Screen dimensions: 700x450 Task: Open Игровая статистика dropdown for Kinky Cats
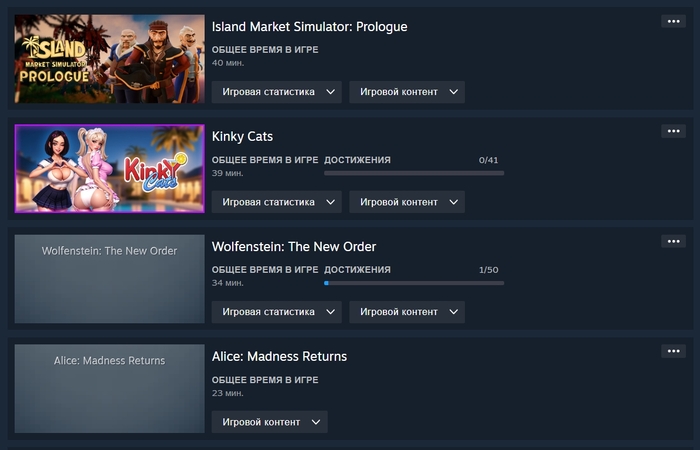click(276, 202)
